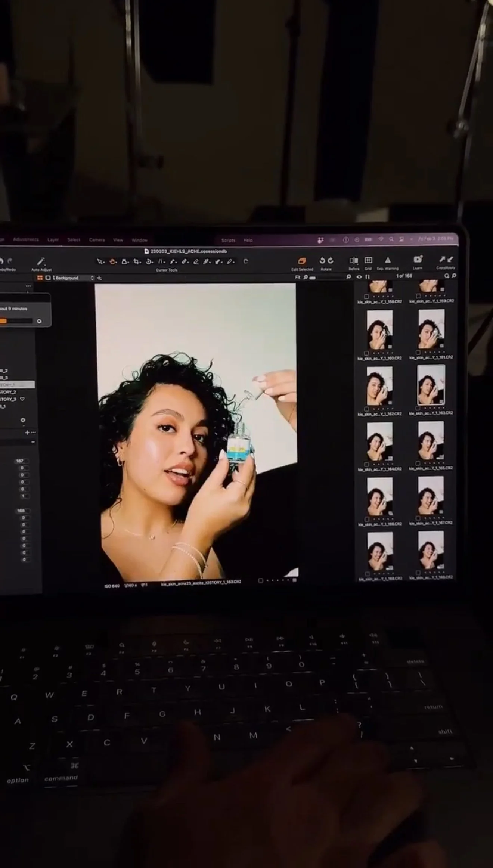Choose the Loupe cursor tool

tap(124, 261)
